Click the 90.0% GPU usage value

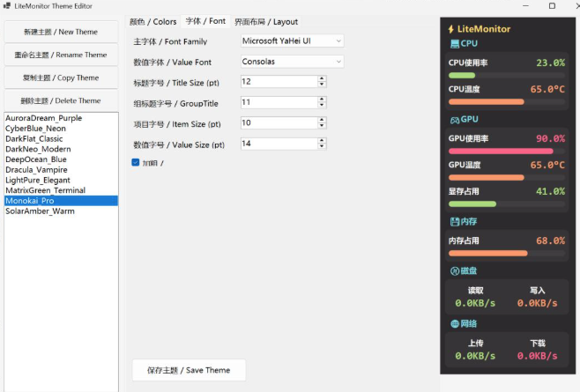(550, 138)
